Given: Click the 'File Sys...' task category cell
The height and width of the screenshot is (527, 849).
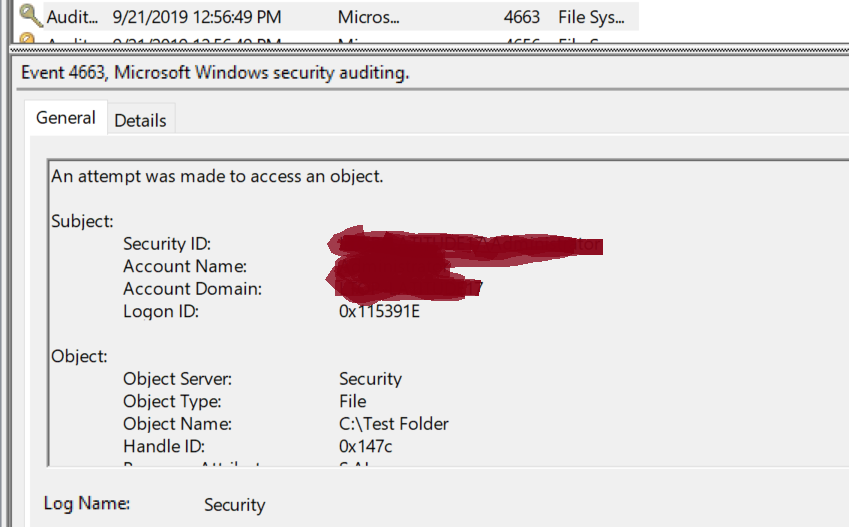Looking at the screenshot, I should click(x=591, y=17).
